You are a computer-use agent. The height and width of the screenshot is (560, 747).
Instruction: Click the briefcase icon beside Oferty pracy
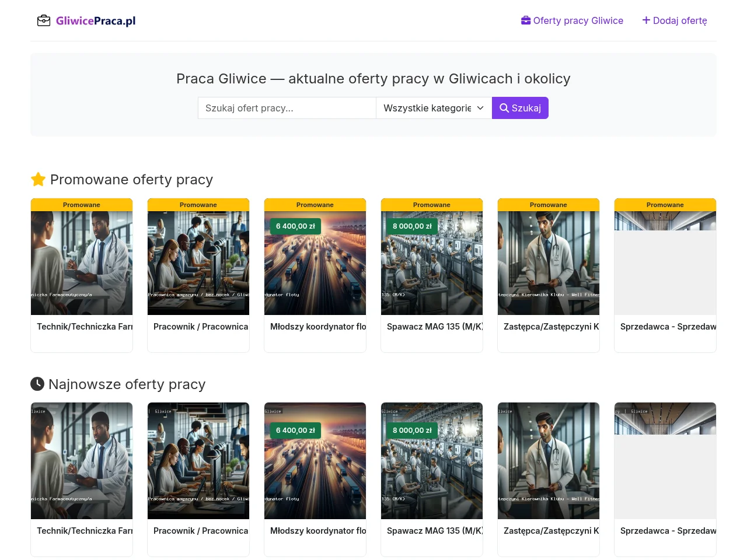point(526,20)
